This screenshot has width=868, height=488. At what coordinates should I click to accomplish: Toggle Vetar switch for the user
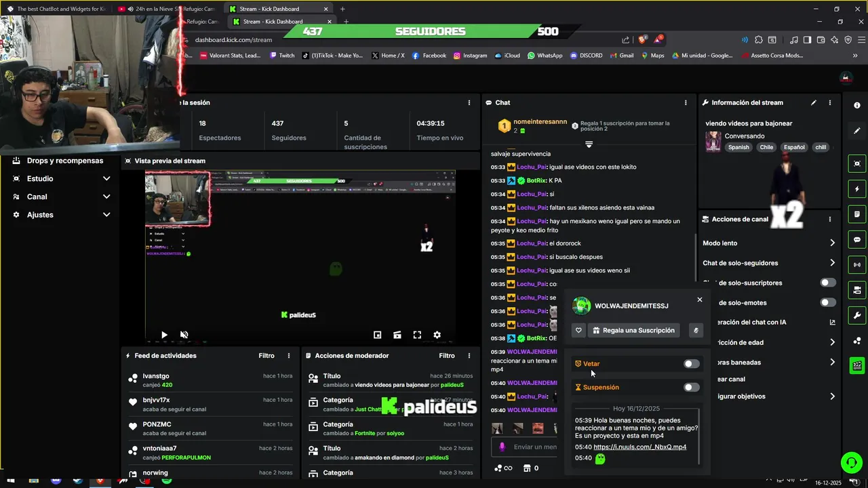pos(691,364)
